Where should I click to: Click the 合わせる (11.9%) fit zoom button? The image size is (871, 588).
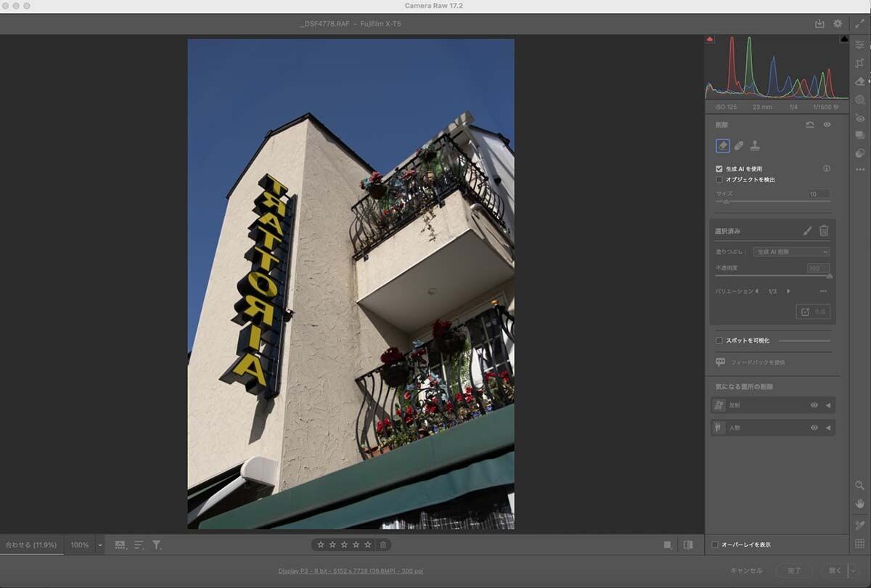pos(31,544)
